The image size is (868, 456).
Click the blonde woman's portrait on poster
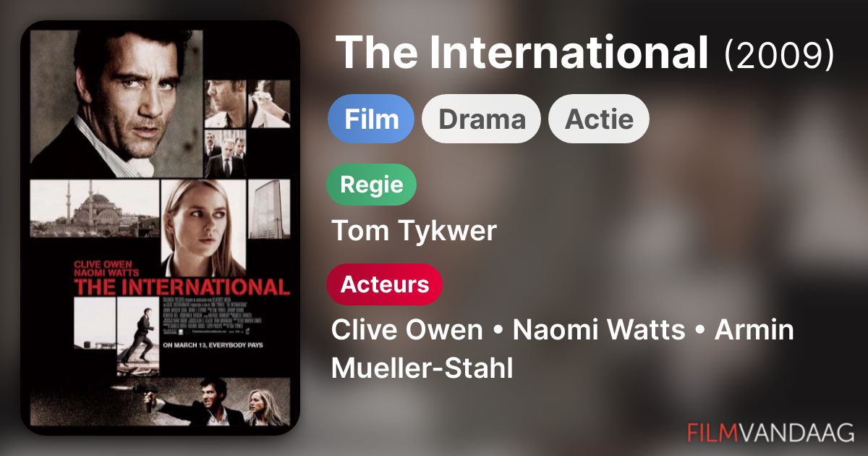click(x=203, y=228)
